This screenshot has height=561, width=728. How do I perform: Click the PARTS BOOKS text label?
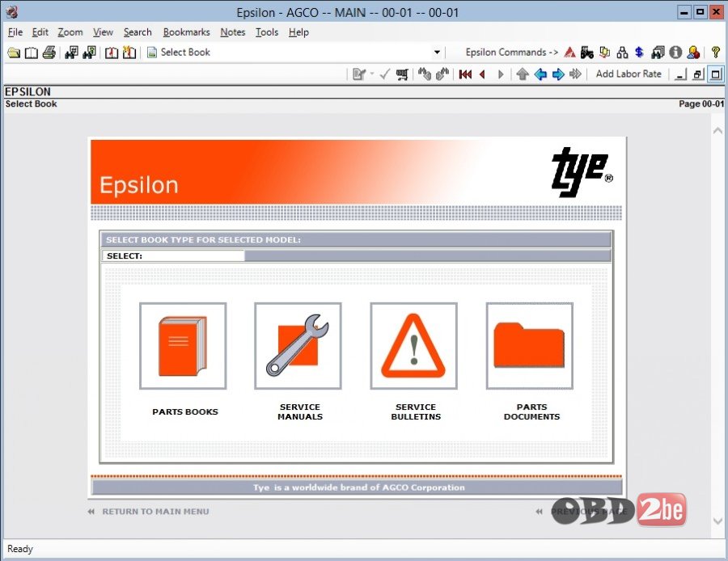click(184, 411)
